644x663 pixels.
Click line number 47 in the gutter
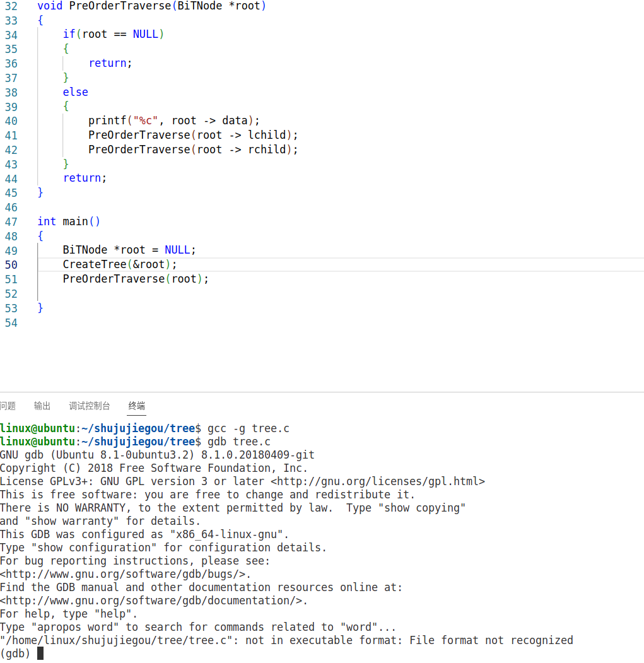click(x=11, y=222)
